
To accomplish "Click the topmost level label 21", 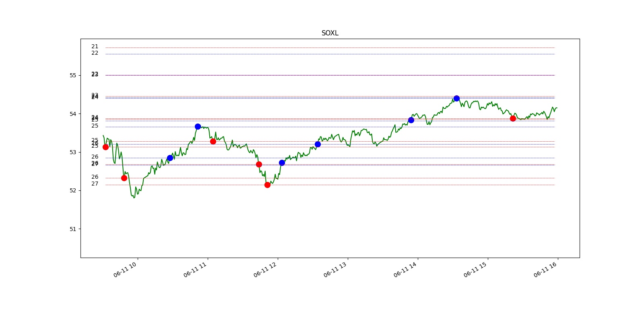I will point(95,47).
